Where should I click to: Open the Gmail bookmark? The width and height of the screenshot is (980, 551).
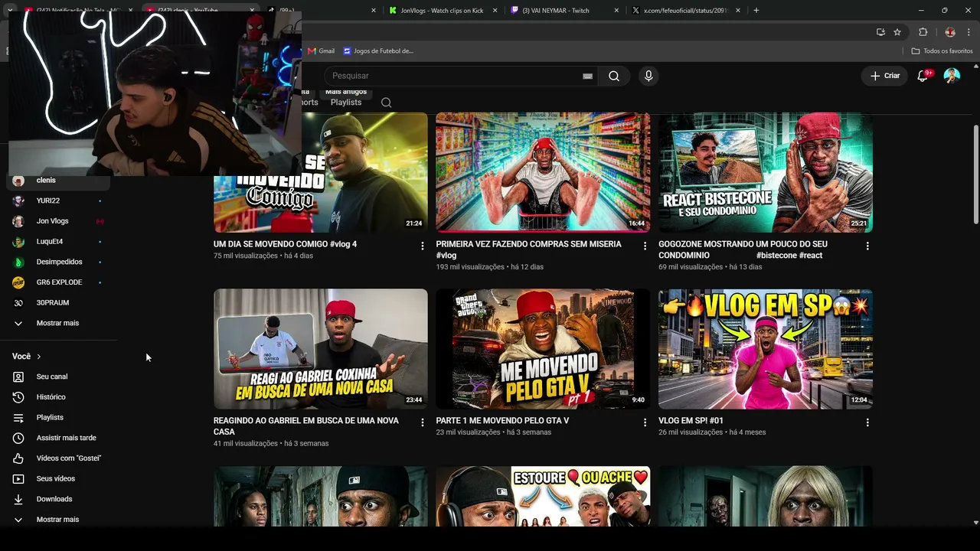(x=322, y=51)
